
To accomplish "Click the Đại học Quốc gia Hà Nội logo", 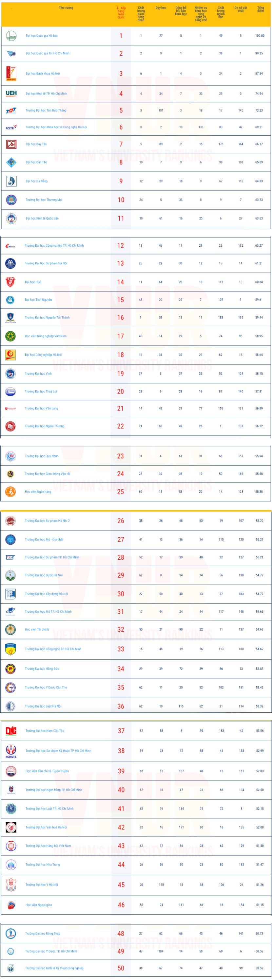I will [11, 36].
